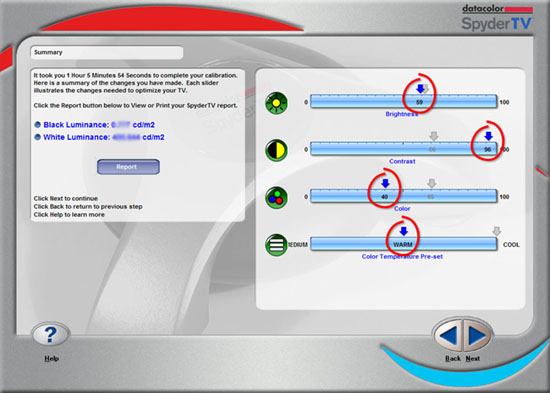This screenshot has width=550, height=393.
Task: Click the Summary title field
Action: click(107, 53)
